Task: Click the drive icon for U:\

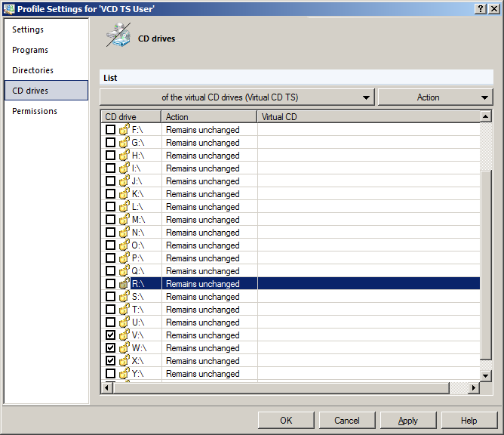Action: tap(124, 322)
